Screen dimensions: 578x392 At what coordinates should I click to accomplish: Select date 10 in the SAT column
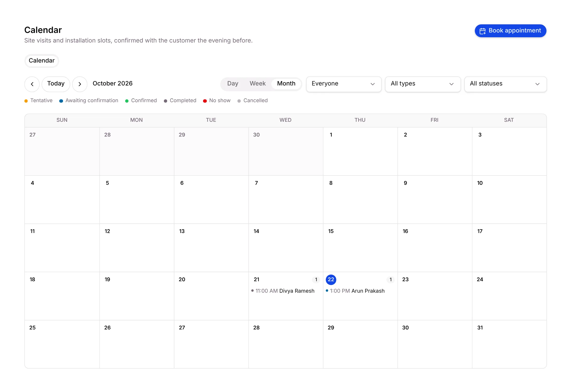click(x=480, y=183)
